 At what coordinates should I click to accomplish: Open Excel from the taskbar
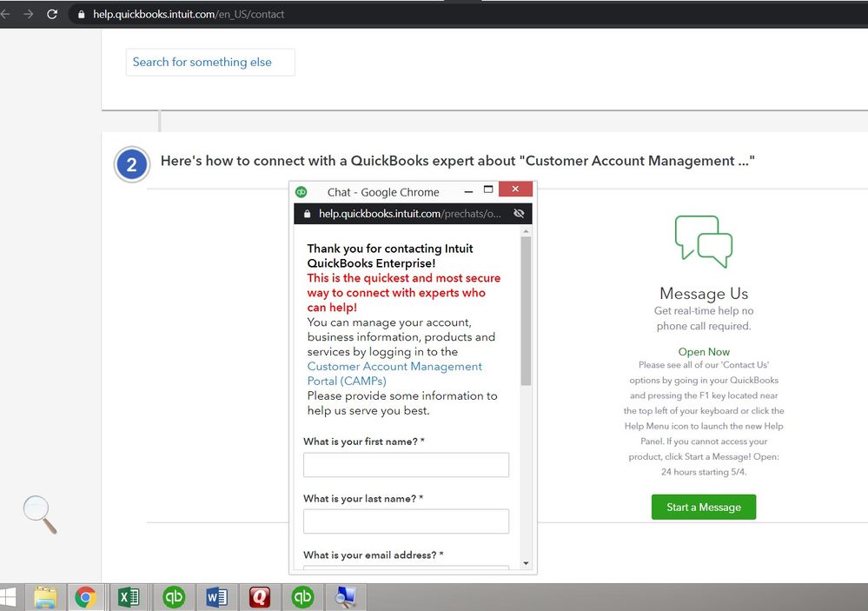tap(129, 597)
